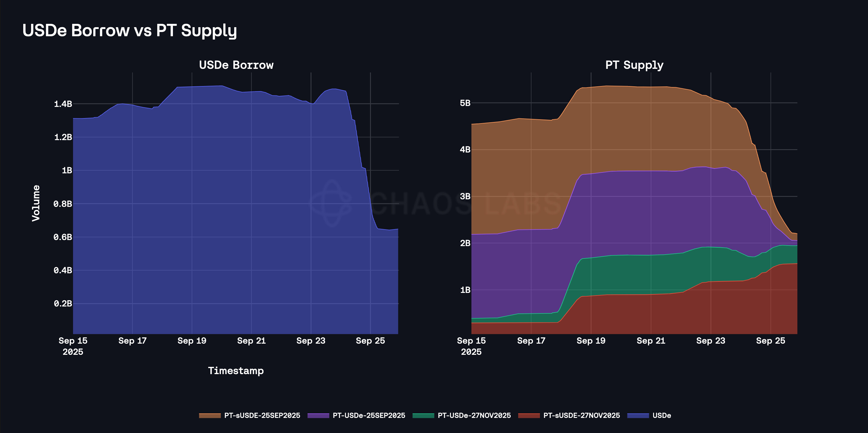Click the PT-sUSDE-25SEP2025 legend color swatch
Viewport: 868px width, 433px height.
pos(209,415)
